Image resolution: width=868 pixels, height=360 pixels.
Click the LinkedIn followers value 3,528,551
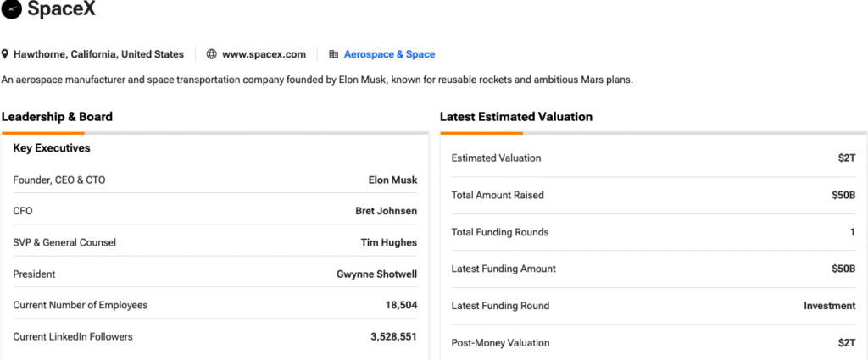[x=393, y=336]
